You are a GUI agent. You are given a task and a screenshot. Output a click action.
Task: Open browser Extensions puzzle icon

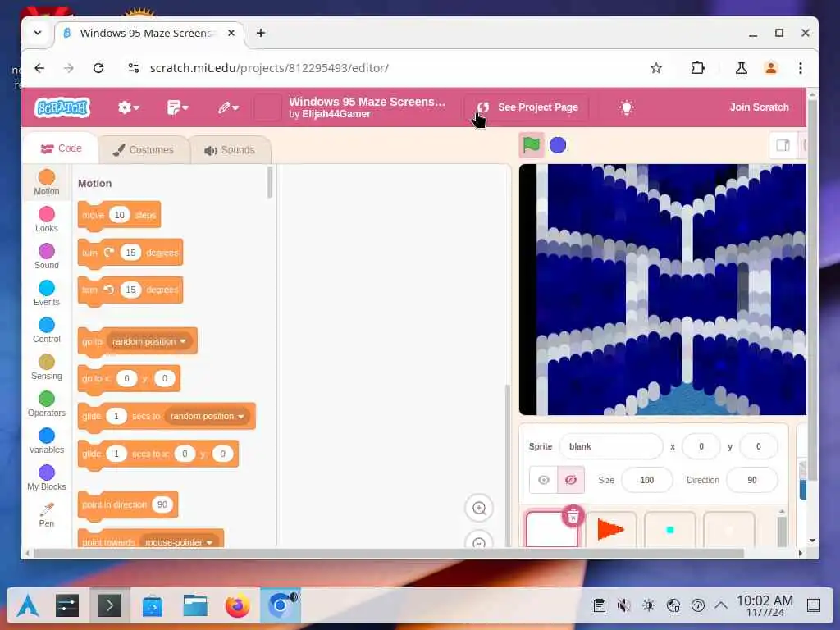tap(697, 68)
